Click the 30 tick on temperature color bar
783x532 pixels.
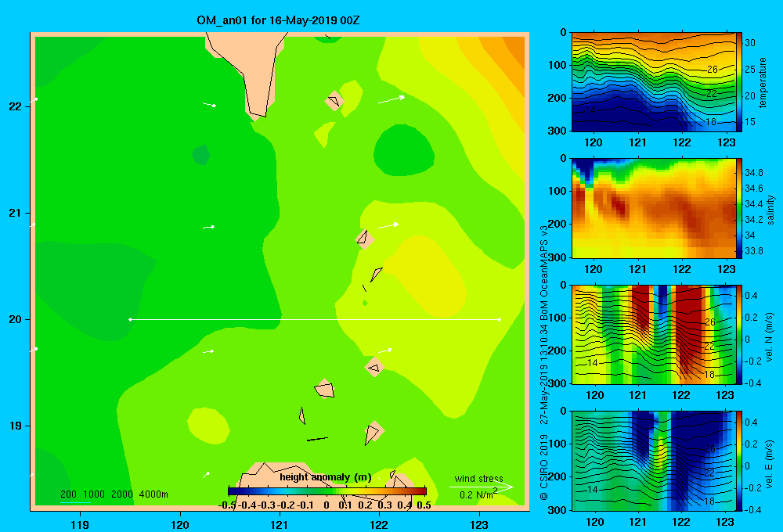[x=750, y=43]
